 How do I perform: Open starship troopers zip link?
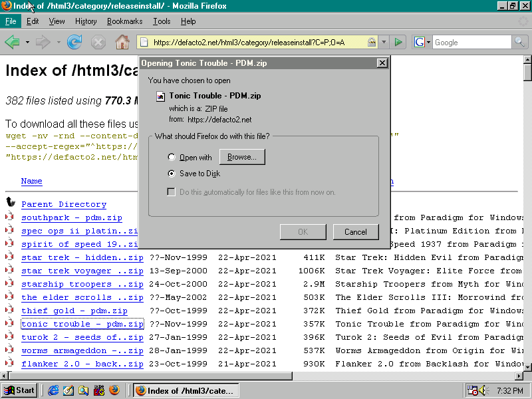[82, 284]
